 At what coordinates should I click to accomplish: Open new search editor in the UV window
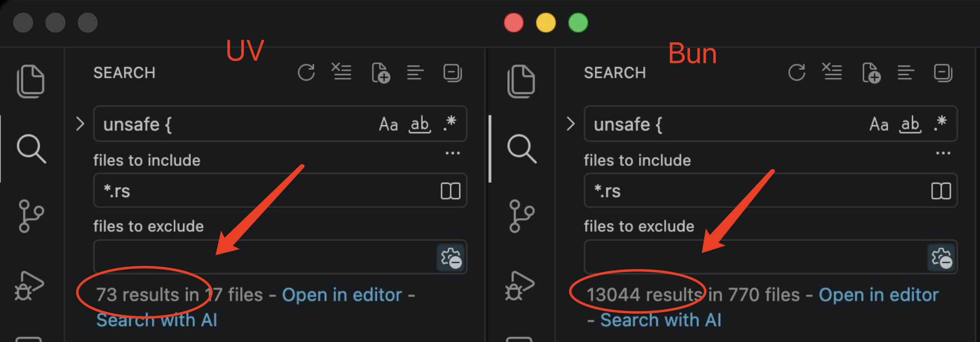(381, 73)
